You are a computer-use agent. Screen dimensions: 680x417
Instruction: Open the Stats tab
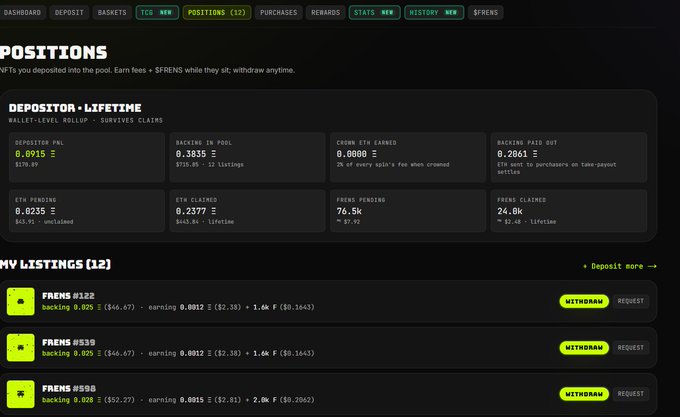(374, 13)
